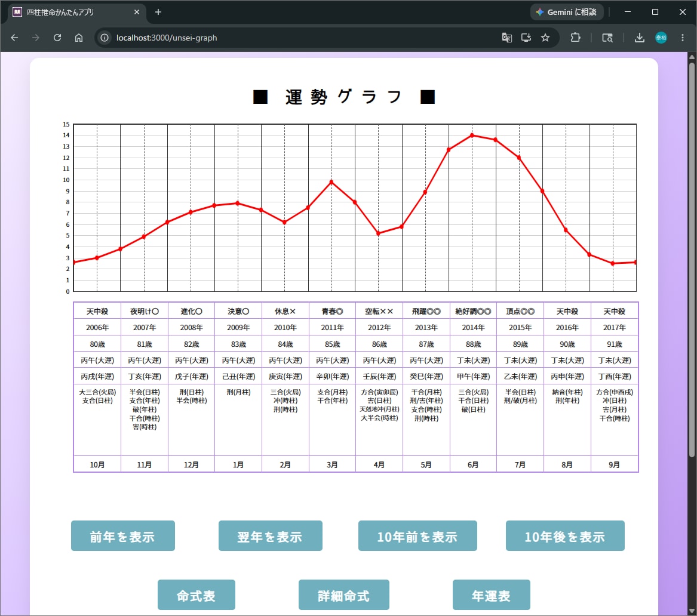Screen dimensions: 697x616
Task: Click the 夜明け〇 header cell
Action: 145,312
